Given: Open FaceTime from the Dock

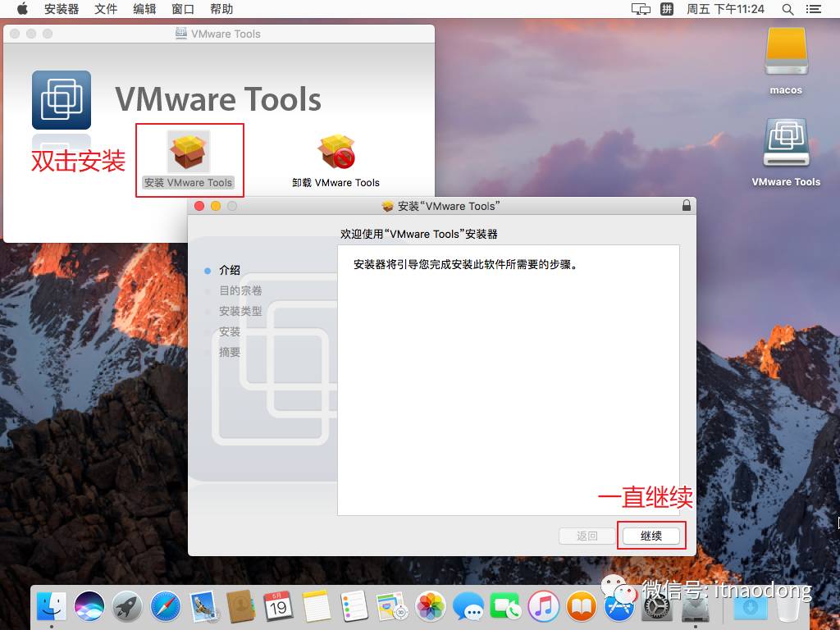Looking at the screenshot, I should click(505, 606).
